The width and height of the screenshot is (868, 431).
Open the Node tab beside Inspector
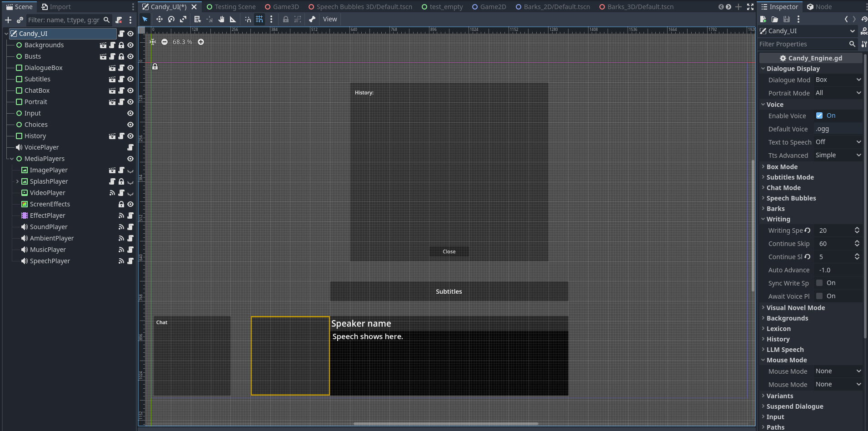tap(819, 7)
